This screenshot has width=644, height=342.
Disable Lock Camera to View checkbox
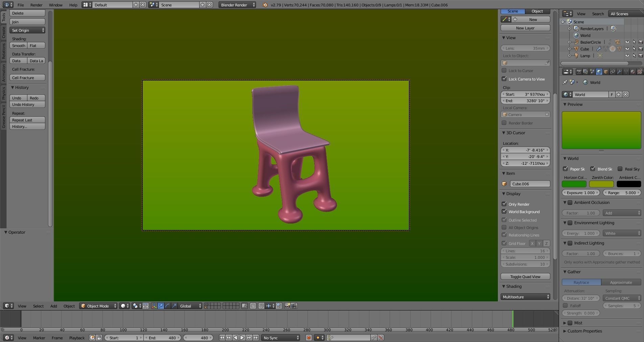(504, 79)
